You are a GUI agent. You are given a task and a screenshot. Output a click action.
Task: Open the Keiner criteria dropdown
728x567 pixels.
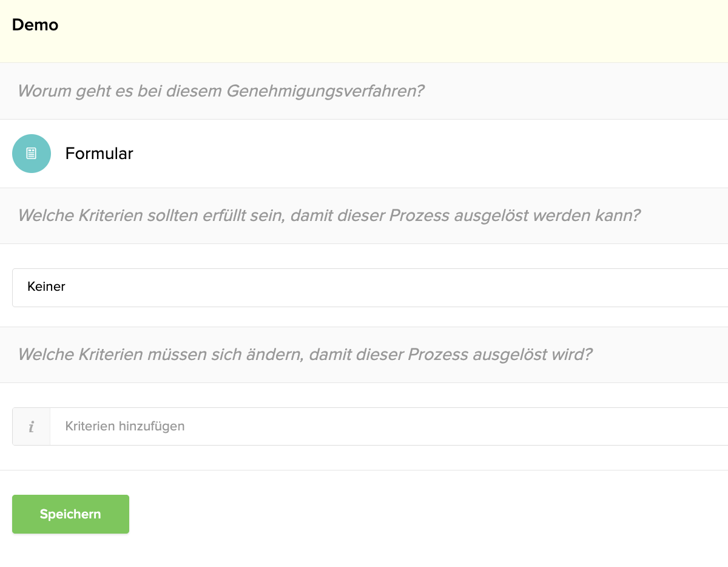click(x=370, y=288)
